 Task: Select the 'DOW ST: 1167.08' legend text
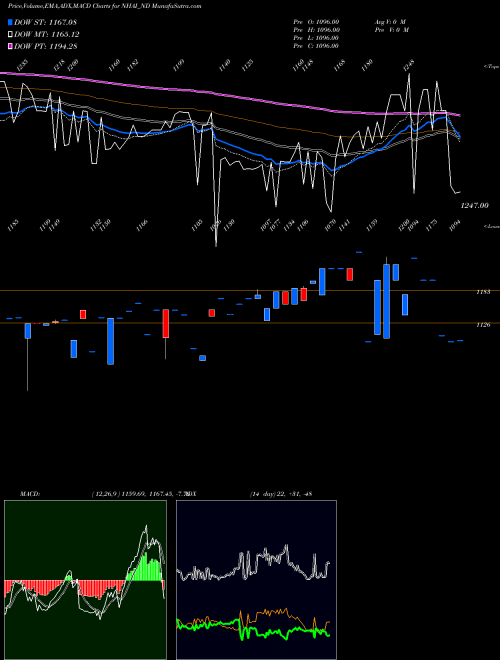tap(45, 22)
